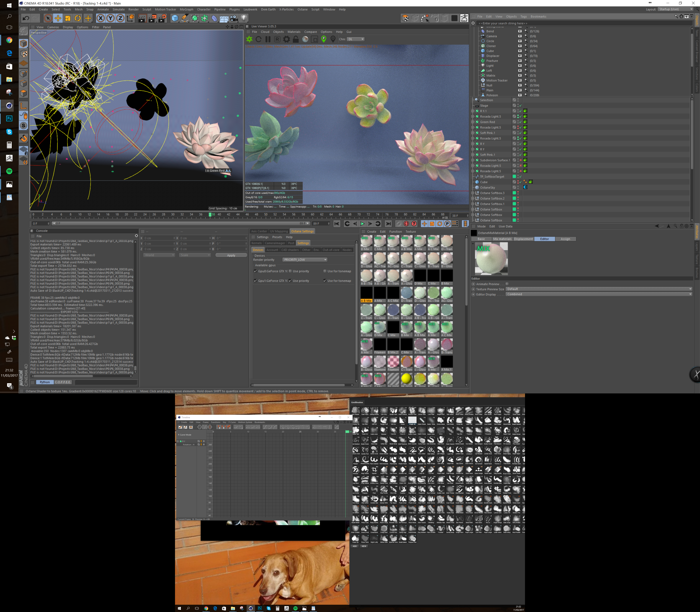700x612 pixels.
Task: Open the Render priority dropdown
Action: pos(305,260)
